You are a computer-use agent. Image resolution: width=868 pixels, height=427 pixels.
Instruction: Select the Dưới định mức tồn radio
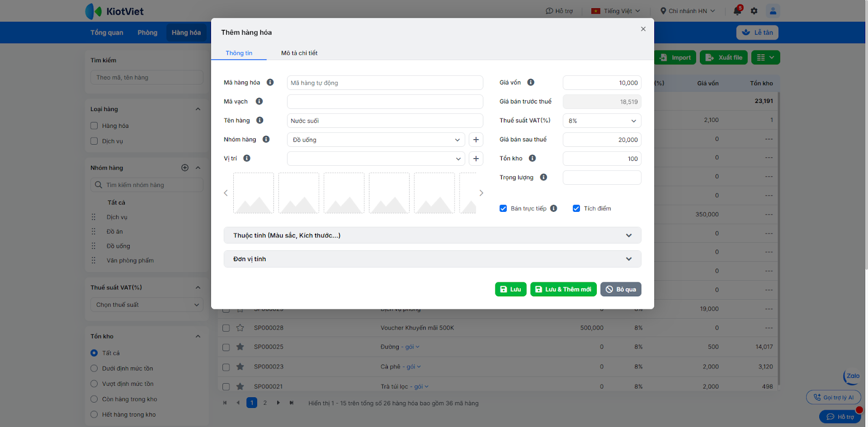[x=94, y=368]
